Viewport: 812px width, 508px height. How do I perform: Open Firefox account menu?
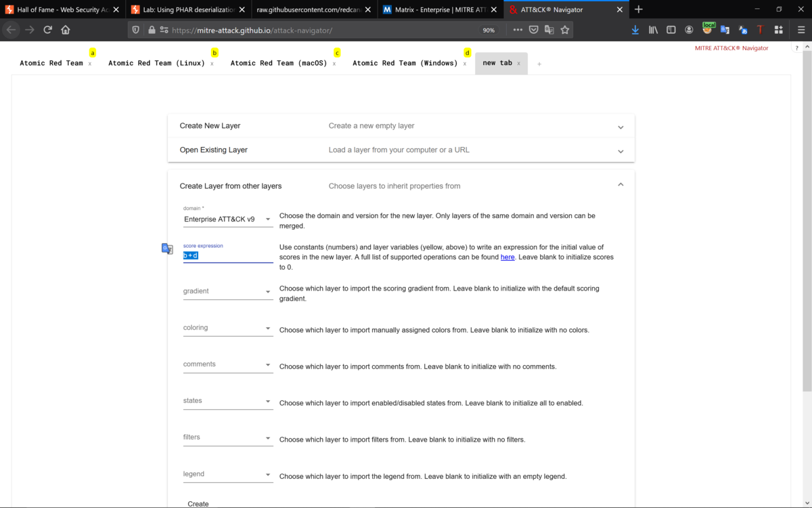(x=689, y=30)
